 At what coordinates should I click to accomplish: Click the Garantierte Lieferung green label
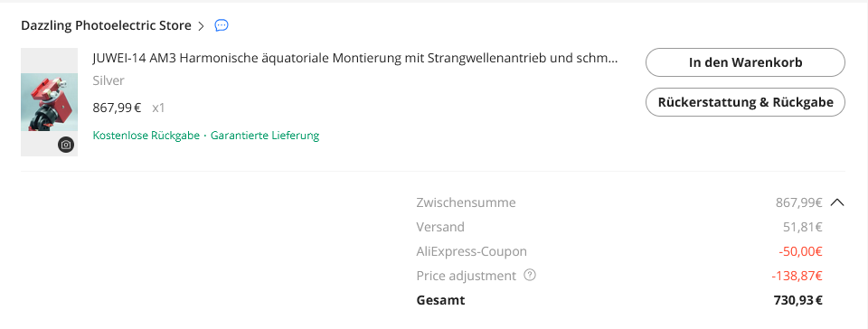265,136
